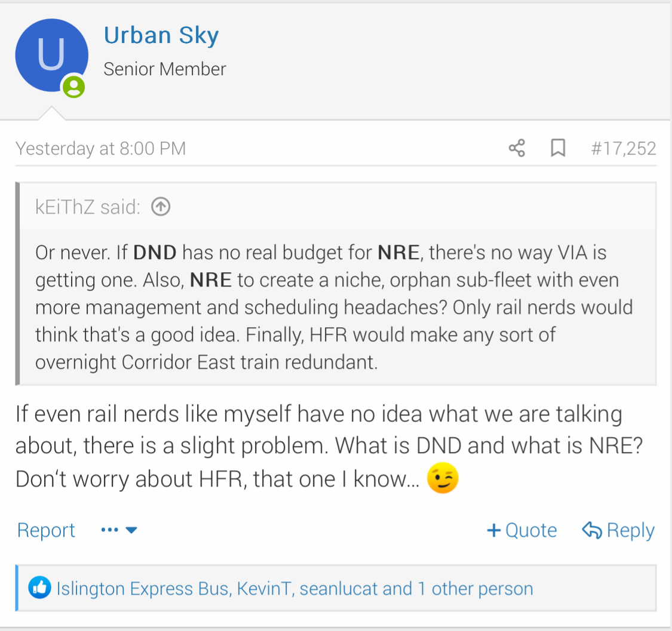The width and height of the screenshot is (672, 631).
Task: Click the quoted text block from kEiThZ
Action: pos(333,307)
